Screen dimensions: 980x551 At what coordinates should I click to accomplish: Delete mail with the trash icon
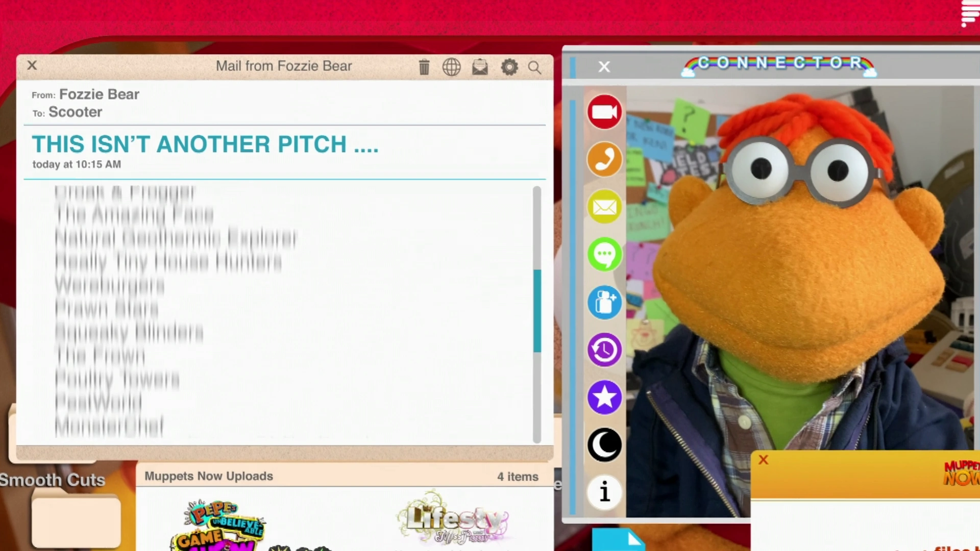coord(424,67)
